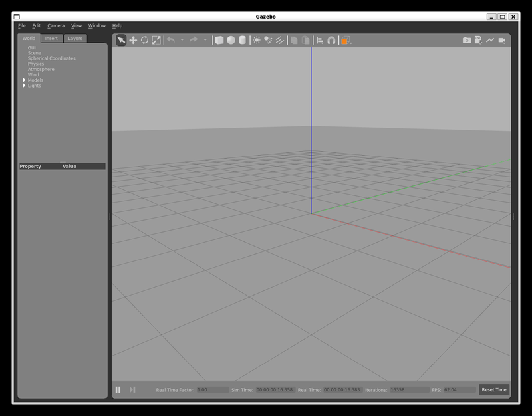
Task: Take a screenshot with camera icon
Action: (x=467, y=40)
